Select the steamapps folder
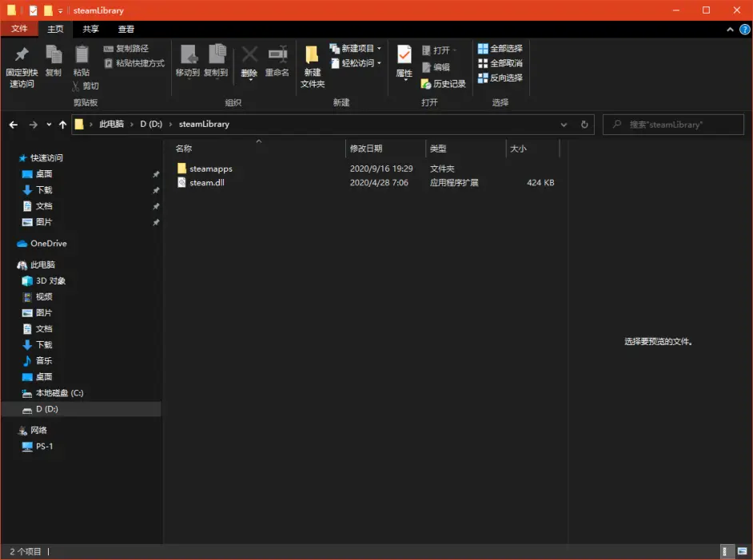 (x=210, y=169)
